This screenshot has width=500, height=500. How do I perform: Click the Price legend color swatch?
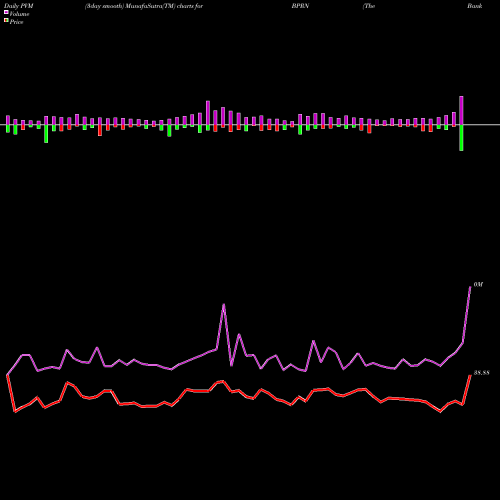[6, 21]
